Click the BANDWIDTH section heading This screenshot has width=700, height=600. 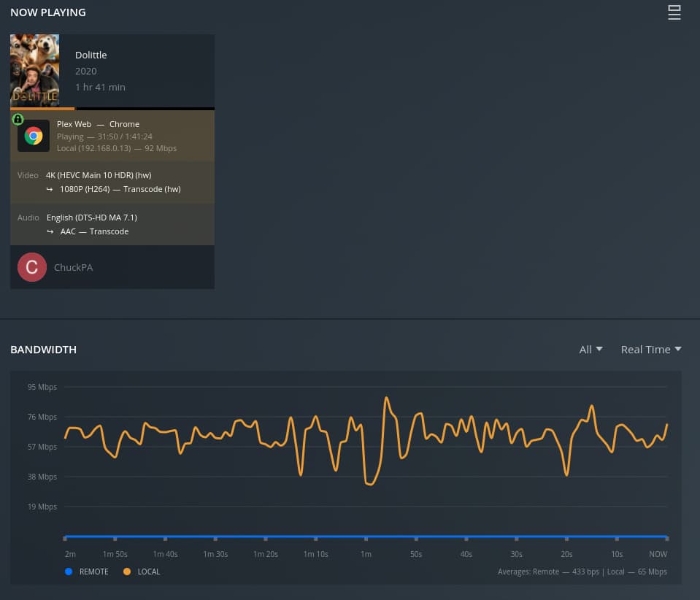click(43, 350)
